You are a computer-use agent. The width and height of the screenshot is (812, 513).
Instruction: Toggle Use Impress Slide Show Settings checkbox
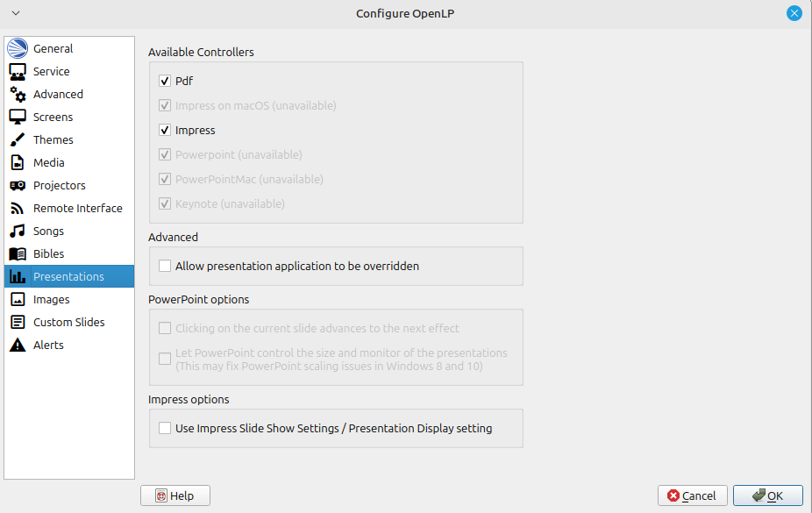click(165, 429)
